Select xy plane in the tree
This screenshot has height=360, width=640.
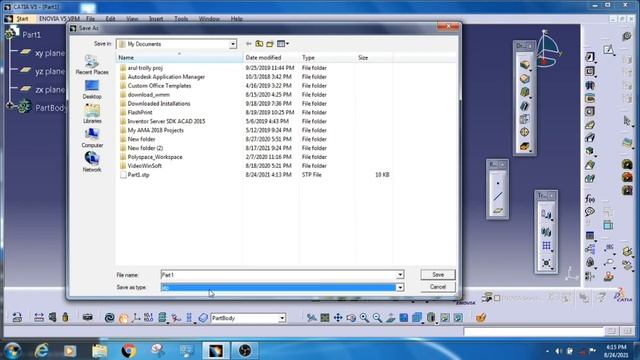[50, 53]
